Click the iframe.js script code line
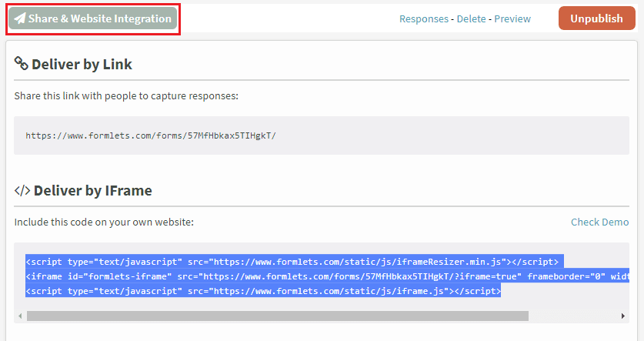The image size is (644, 341). click(263, 291)
